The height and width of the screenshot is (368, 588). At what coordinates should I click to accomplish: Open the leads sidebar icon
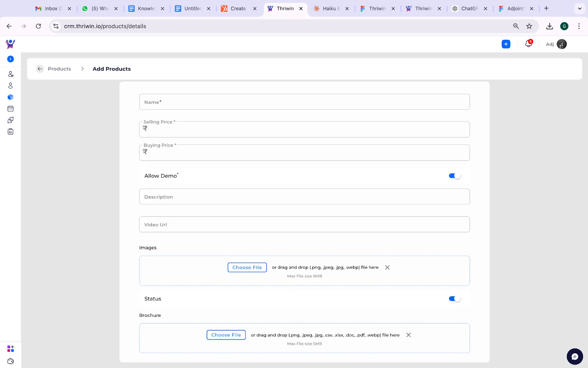(x=11, y=74)
